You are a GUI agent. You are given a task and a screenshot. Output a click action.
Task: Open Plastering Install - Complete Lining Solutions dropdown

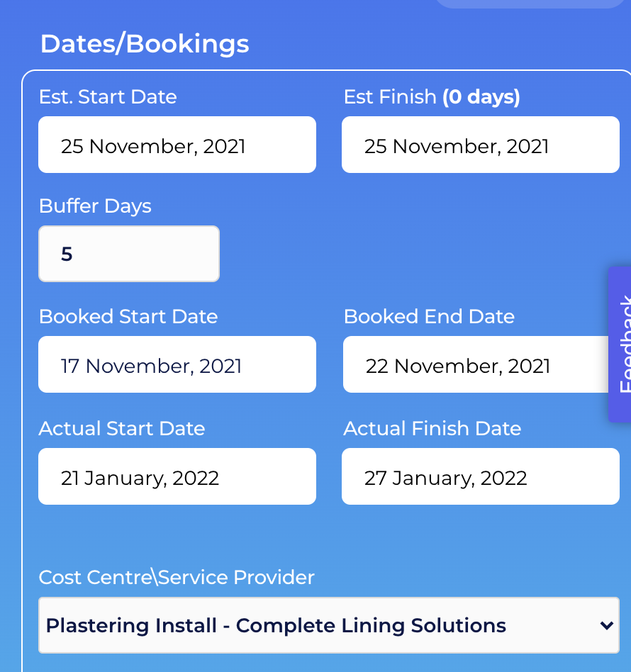point(329,625)
